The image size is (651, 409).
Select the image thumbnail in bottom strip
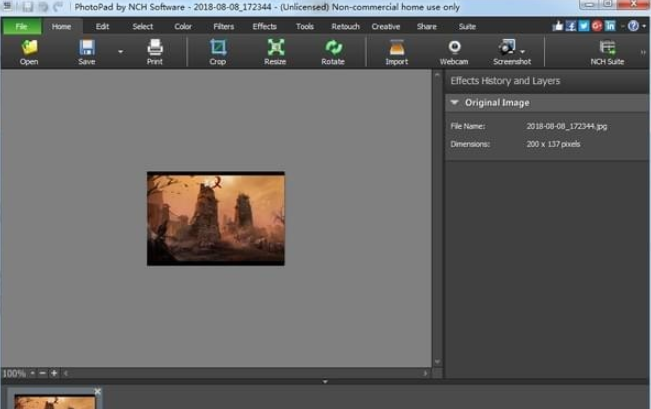click(x=55, y=402)
